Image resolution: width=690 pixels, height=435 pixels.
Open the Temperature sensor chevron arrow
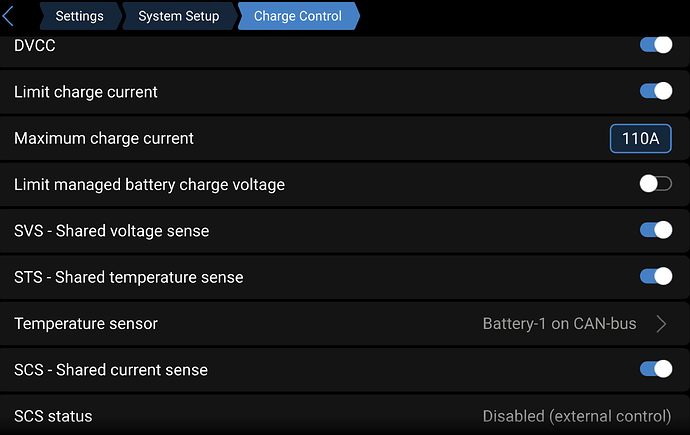click(661, 324)
